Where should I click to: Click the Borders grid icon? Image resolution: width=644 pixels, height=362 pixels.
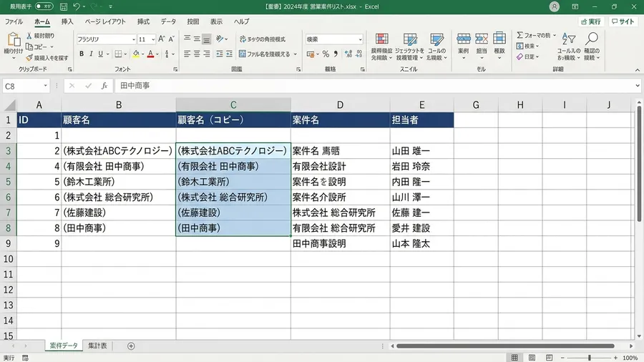(x=118, y=54)
